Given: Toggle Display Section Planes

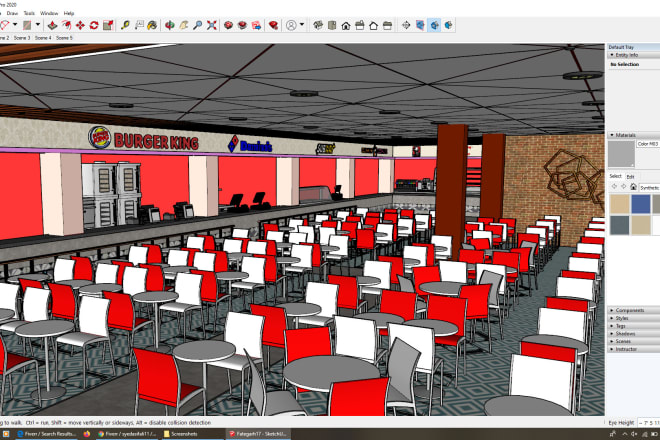Looking at the screenshot, I should coord(434,25).
